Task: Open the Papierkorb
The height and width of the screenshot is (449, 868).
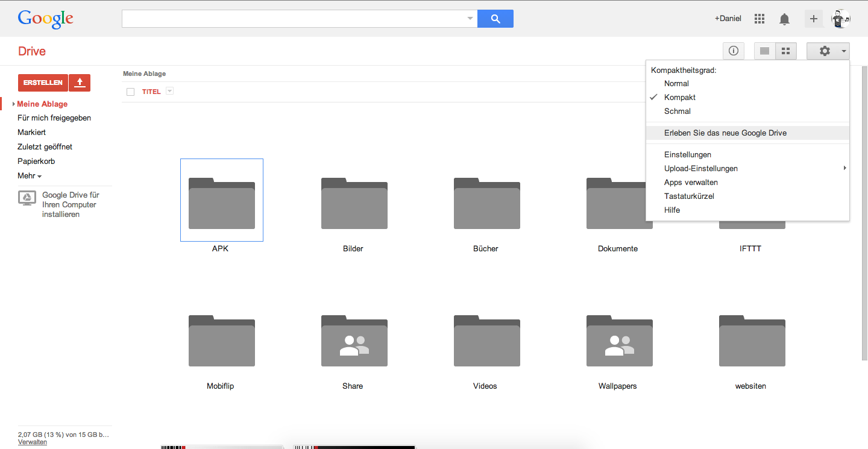Action: (36, 162)
